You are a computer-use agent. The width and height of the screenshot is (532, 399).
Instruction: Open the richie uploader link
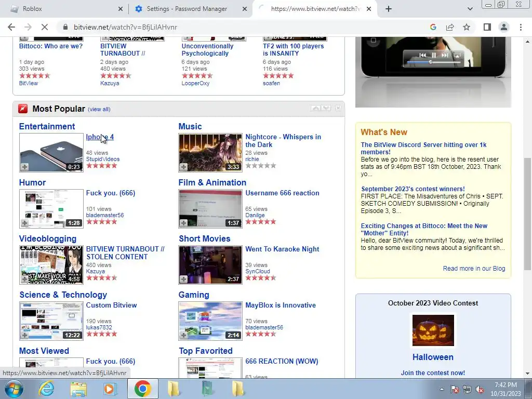pyautogui.click(x=252, y=159)
